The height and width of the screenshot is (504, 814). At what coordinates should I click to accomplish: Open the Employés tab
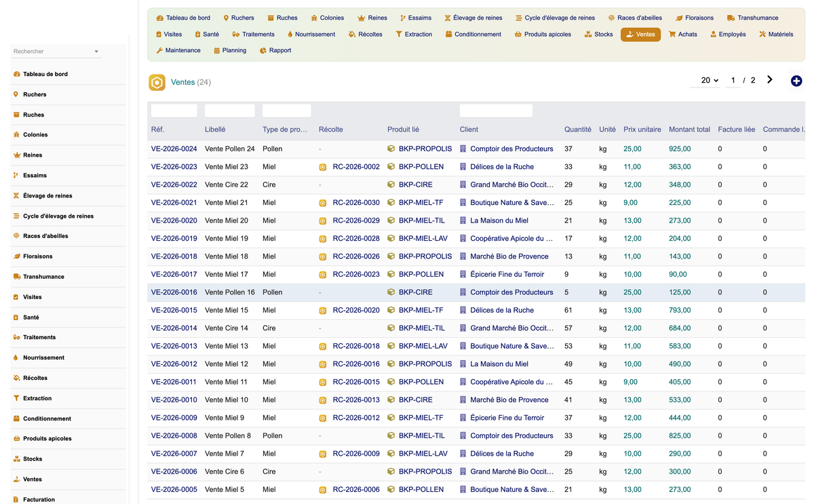728,34
